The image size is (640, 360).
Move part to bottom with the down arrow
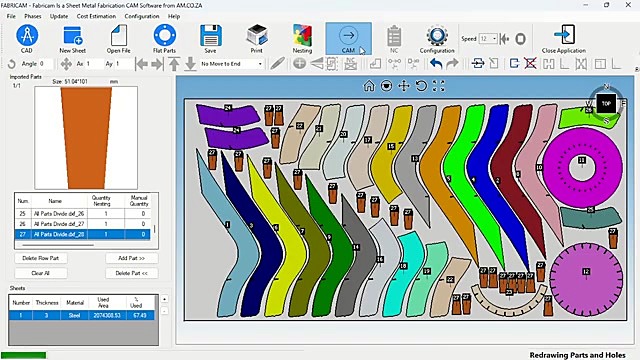pyautogui.click(x=190, y=64)
